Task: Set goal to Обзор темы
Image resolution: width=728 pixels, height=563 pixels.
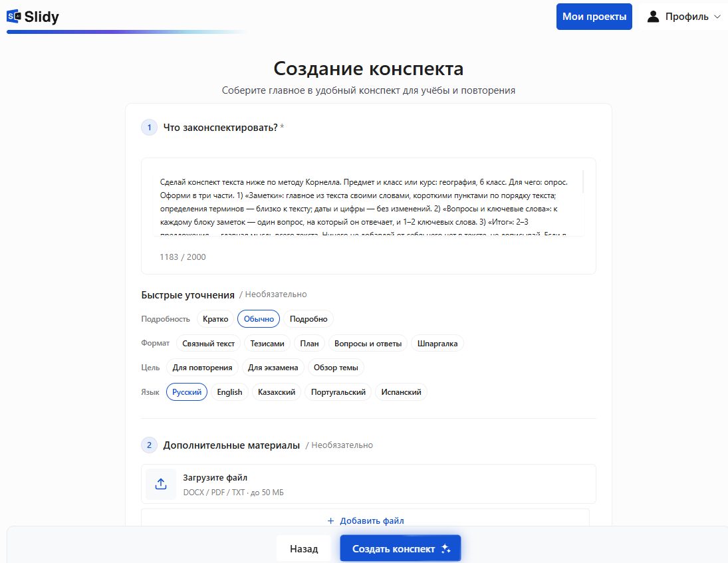Action: pos(336,368)
